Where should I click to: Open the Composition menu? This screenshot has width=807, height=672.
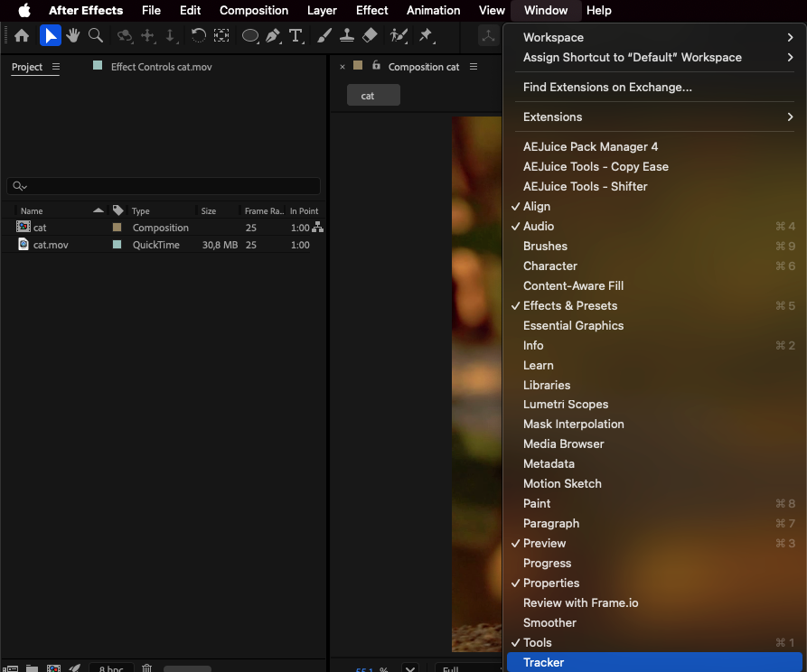click(x=254, y=10)
